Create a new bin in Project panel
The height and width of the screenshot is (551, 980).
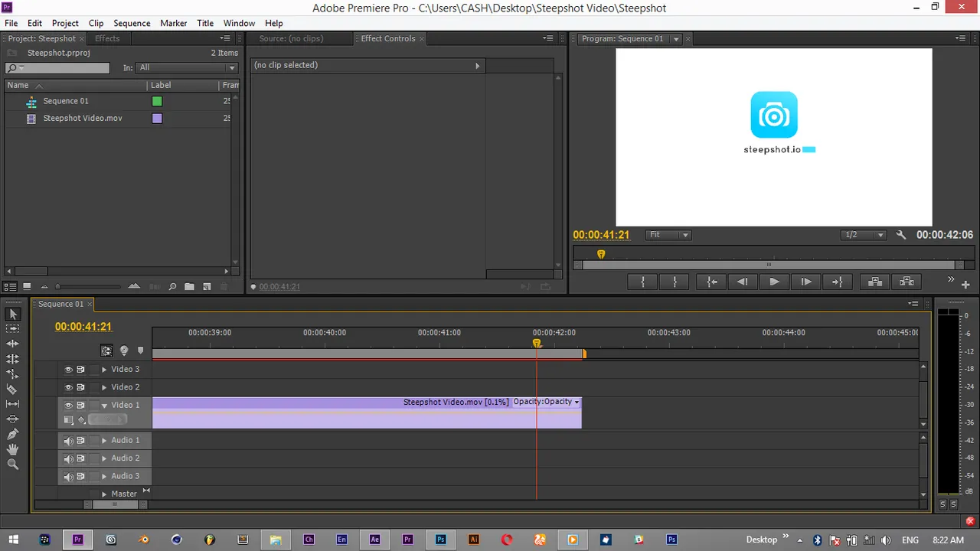(x=189, y=287)
